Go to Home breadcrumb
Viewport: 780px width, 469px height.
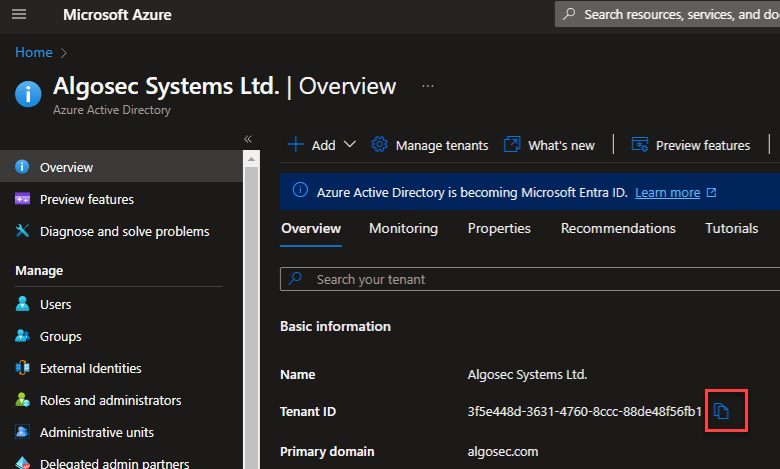[x=34, y=52]
